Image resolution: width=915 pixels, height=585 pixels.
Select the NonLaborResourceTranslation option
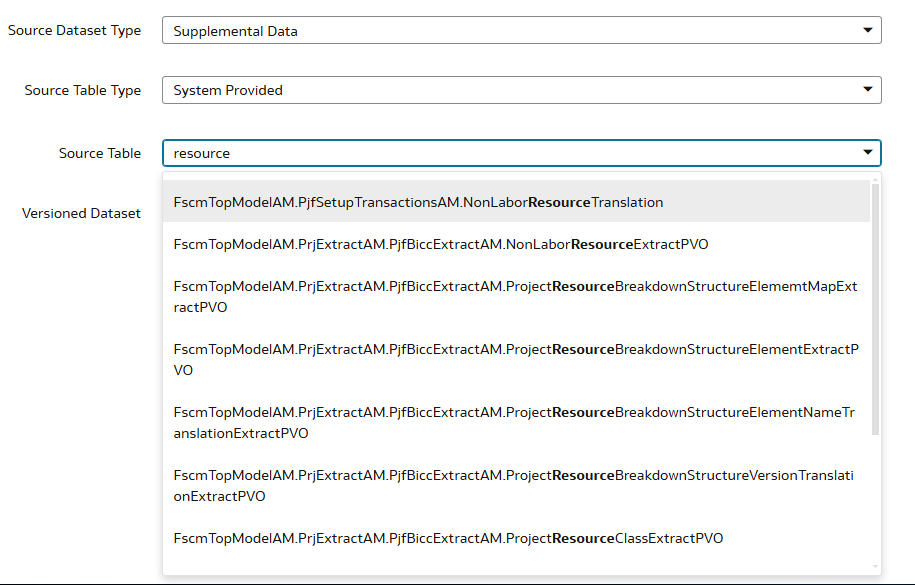pyautogui.click(x=516, y=202)
